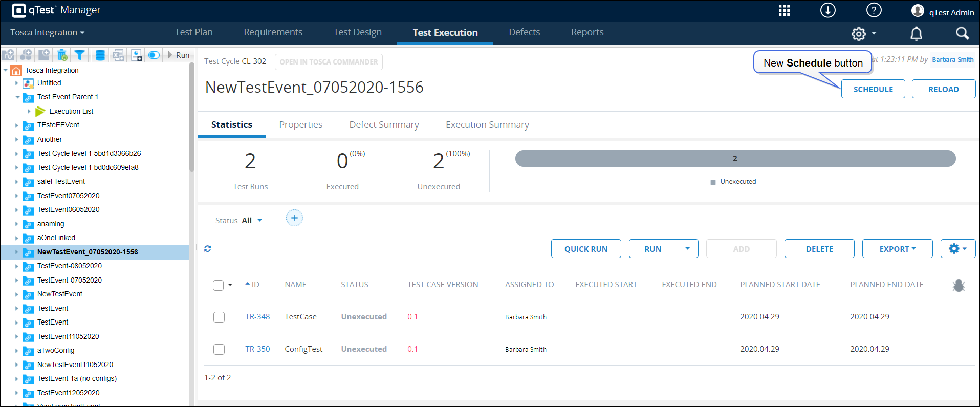Refresh the test run grid
This screenshot has height=407, width=980.
click(207, 249)
